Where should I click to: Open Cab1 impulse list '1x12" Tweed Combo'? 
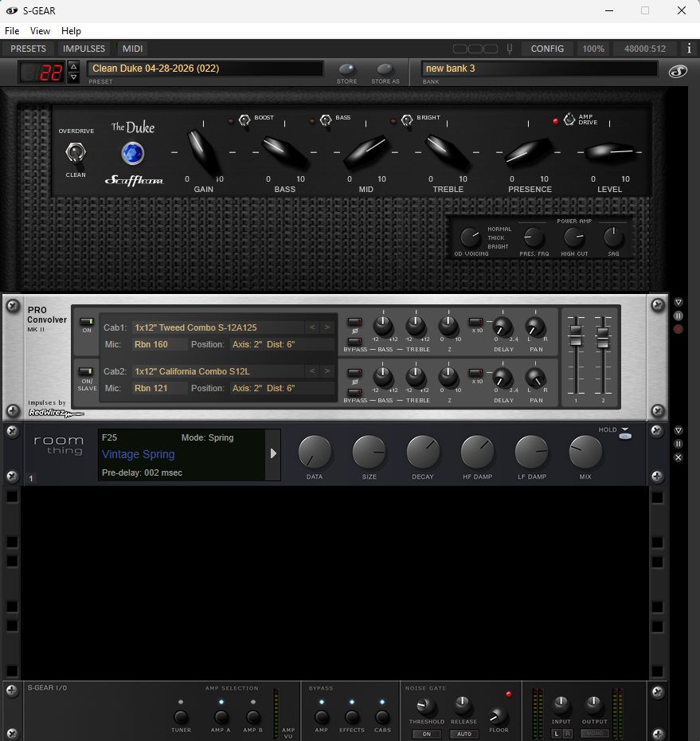[x=217, y=327]
